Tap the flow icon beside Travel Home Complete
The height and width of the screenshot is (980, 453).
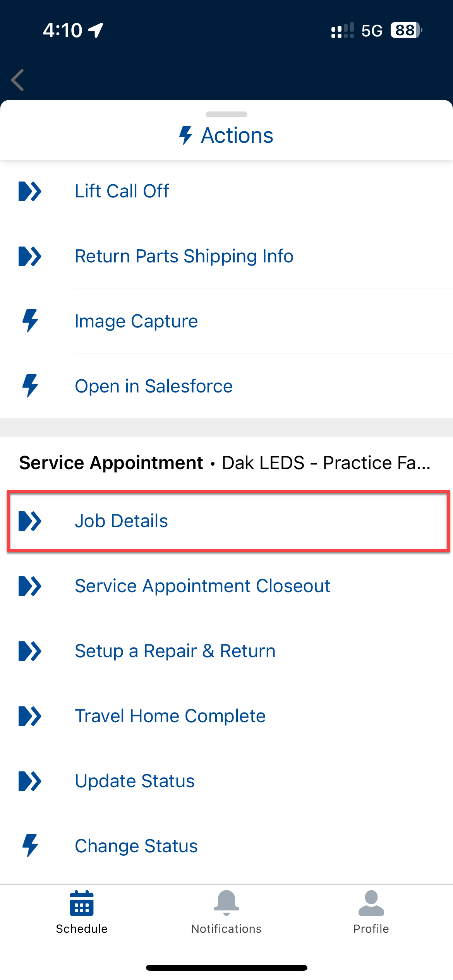point(30,716)
